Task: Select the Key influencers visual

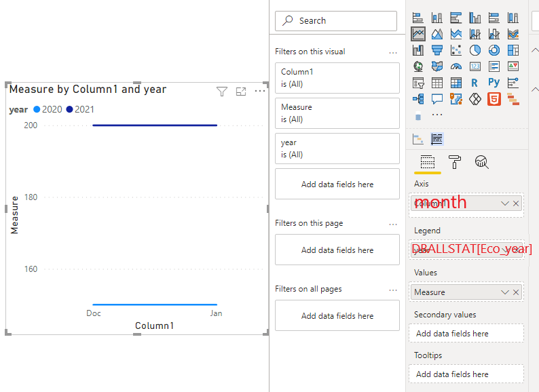Action: coord(513,83)
